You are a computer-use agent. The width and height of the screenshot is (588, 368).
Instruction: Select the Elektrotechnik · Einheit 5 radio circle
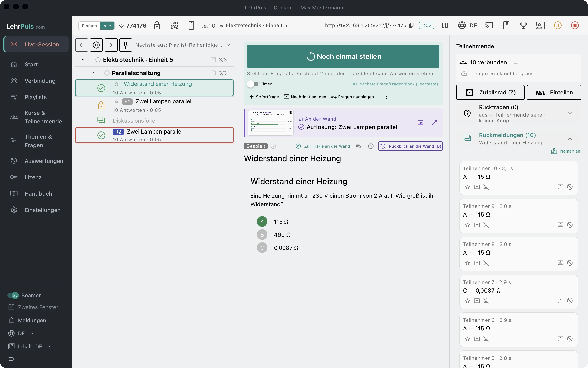click(98, 60)
